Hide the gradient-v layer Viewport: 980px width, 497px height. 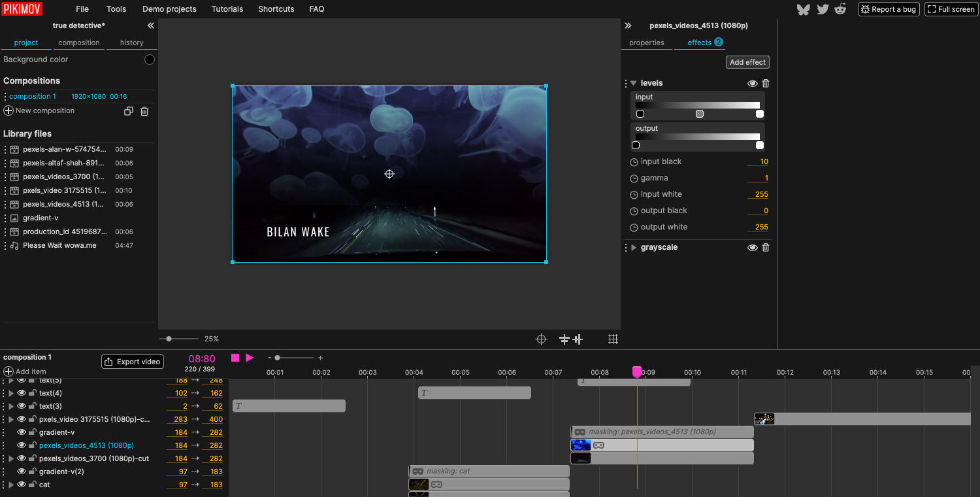pos(22,432)
